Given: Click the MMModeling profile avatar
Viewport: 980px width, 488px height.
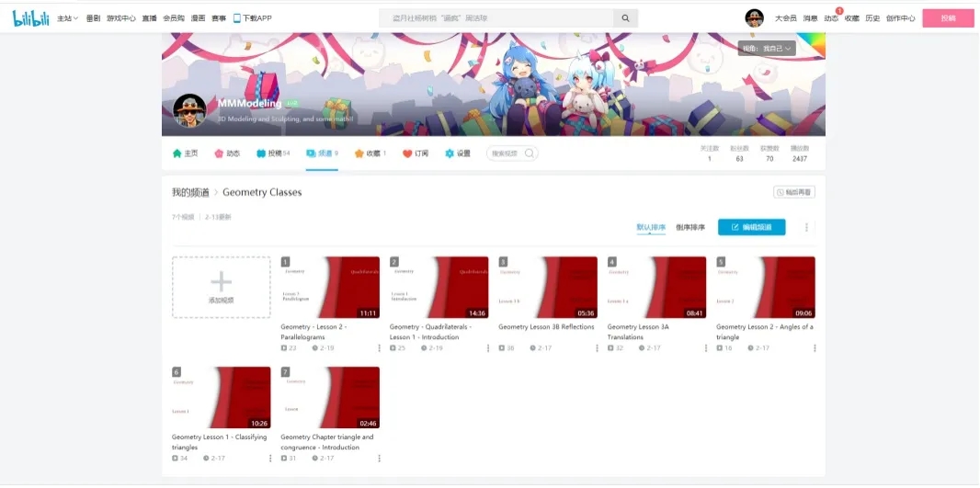Looking at the screenshot, I should pyautogui.click(x=189, y=110).
